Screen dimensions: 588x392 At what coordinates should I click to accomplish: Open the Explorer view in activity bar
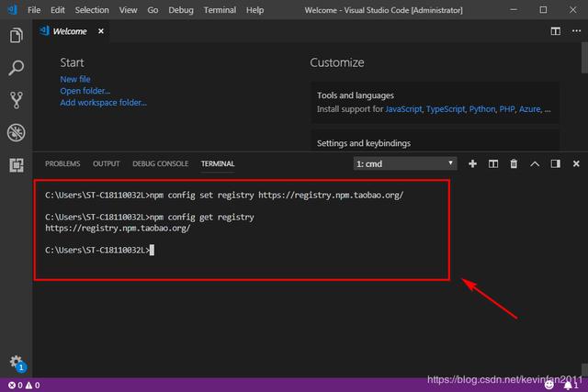(16, 36)
